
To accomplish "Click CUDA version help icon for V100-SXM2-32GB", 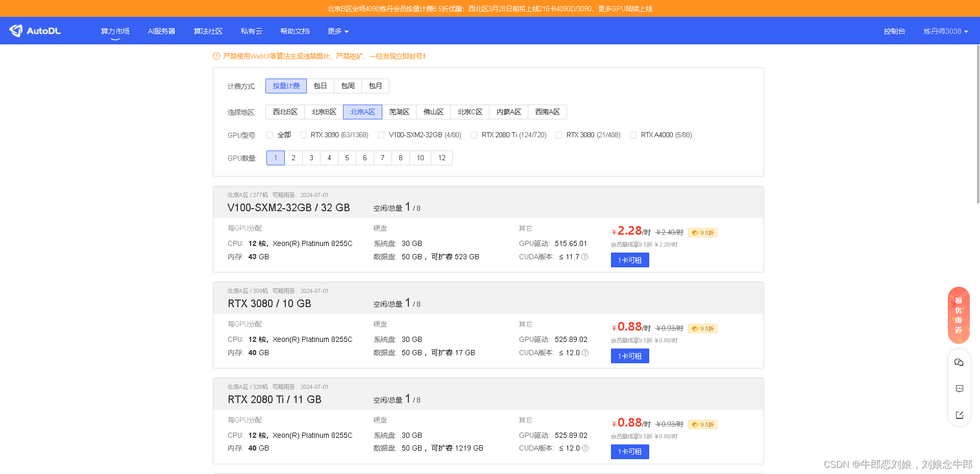I will point(585,257).
